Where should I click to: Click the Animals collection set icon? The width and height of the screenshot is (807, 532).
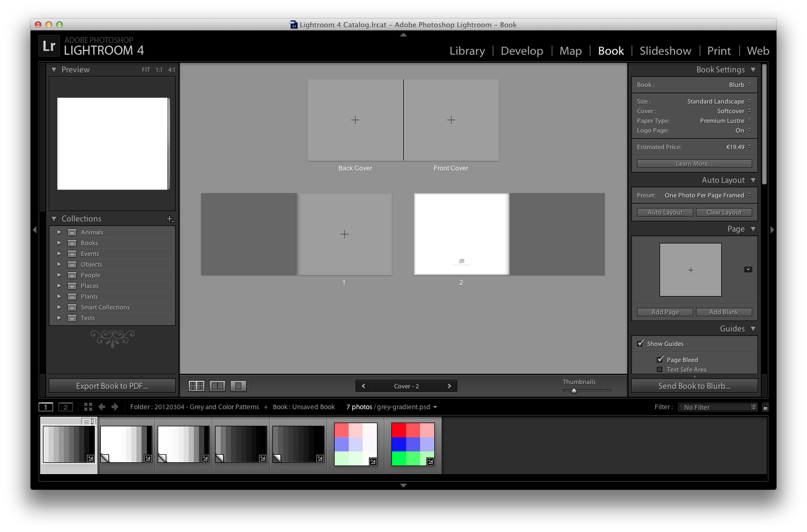pos(72,232)
